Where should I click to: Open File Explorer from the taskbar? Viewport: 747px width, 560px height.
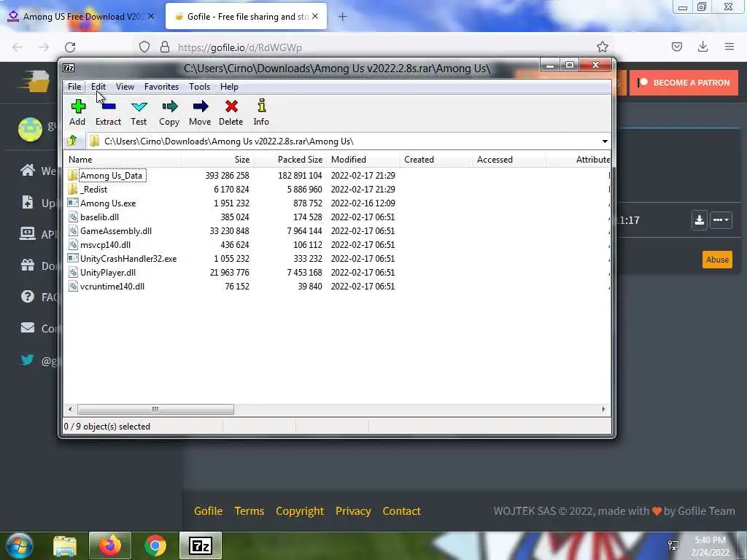(65, 545)
